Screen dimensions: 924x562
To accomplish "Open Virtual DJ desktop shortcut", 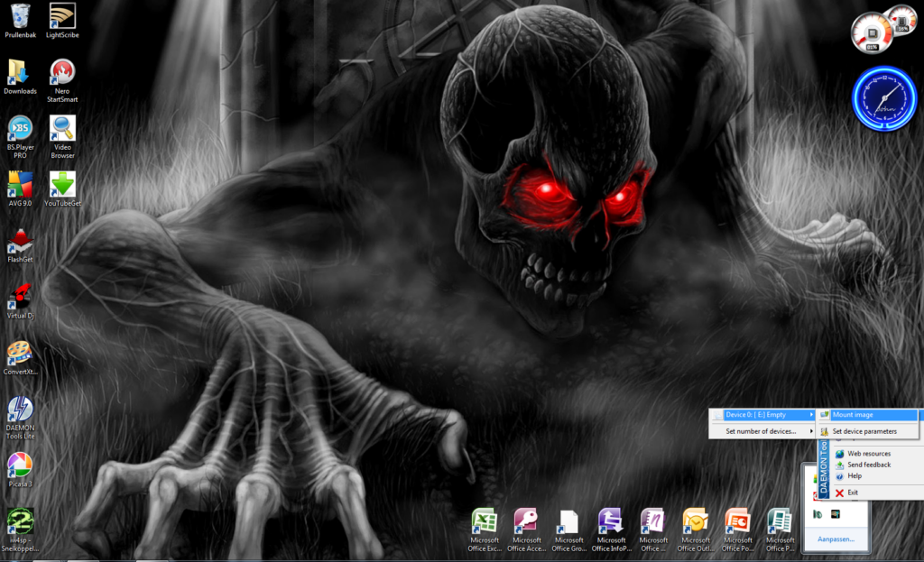I will 20,301.
